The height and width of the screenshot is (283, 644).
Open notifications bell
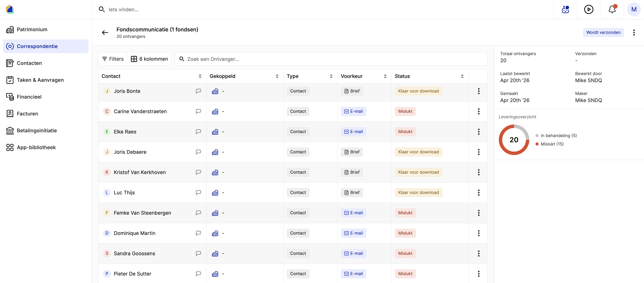[x=612, y=10]
